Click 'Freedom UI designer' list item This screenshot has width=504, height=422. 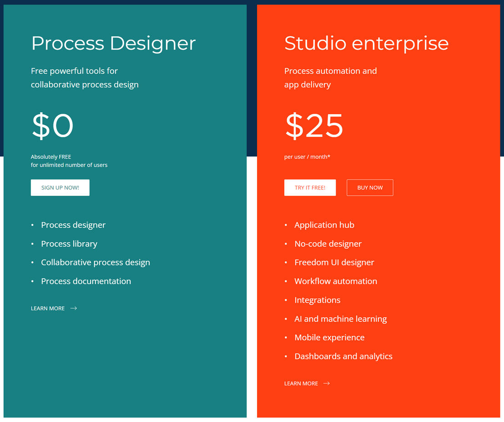(x=334, y=263)
